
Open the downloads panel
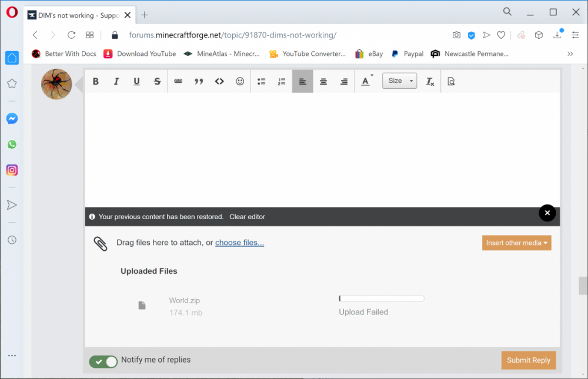[557, 35]
